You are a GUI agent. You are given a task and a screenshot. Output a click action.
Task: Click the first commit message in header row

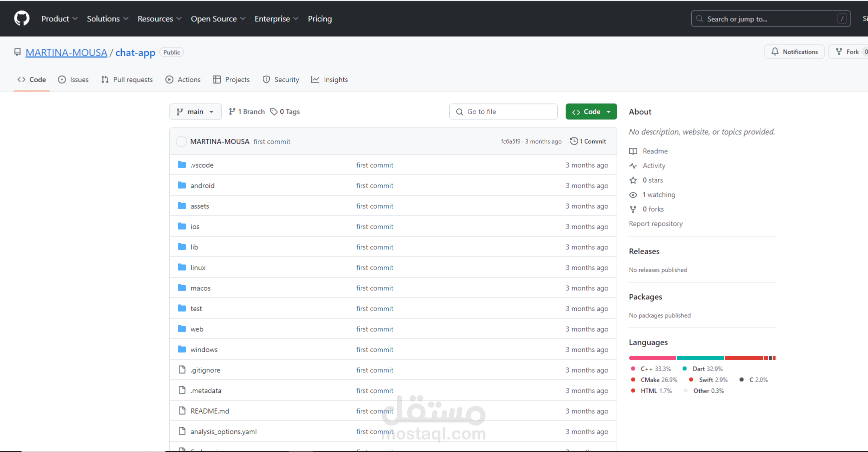point(272,141)
